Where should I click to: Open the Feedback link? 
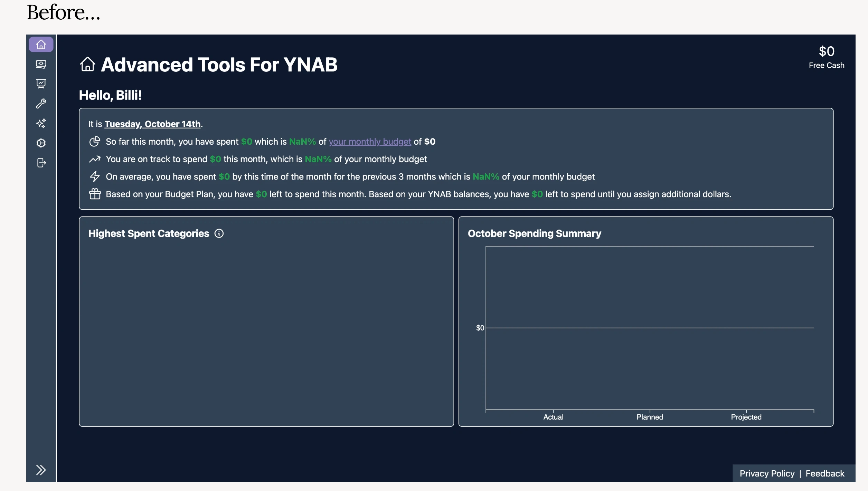[x=825, y=473]
